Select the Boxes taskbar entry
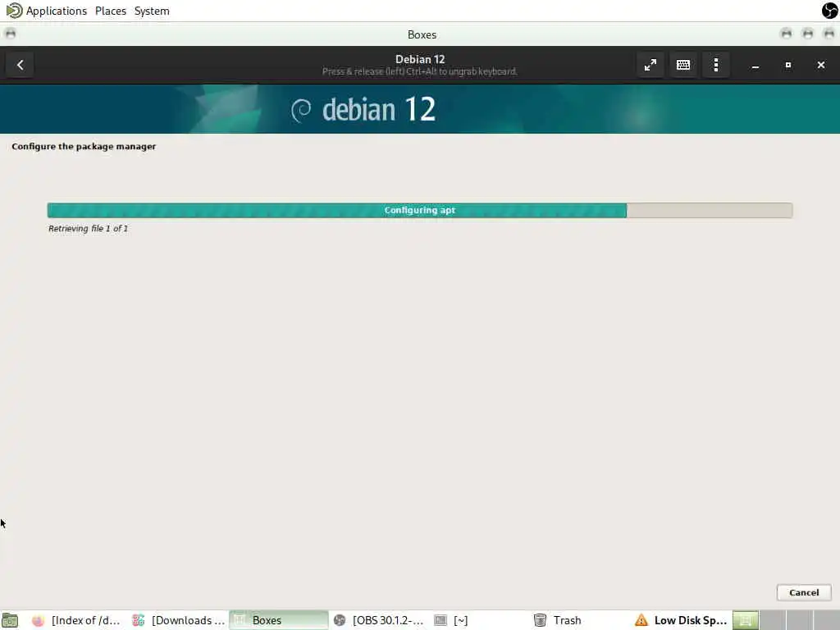840x630 pixels. click(x=279, y=620)
